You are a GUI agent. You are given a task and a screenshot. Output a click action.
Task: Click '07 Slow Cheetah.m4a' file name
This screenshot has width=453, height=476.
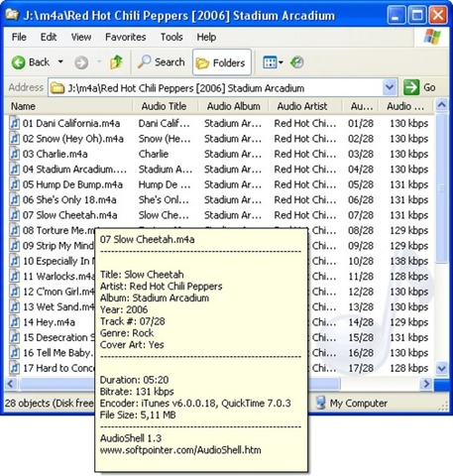[x=70, y=215]
